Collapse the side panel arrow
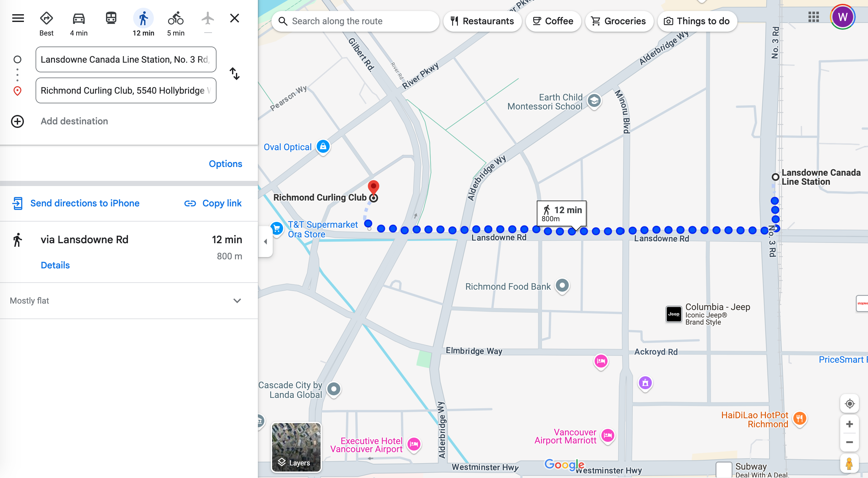Screen dimensions: 868x478 pos(266,242)
